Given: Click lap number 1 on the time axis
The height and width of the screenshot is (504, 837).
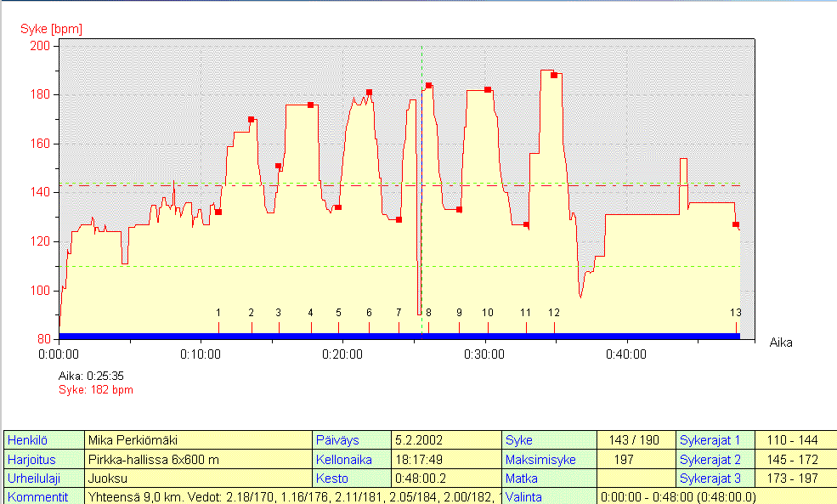Looking at the screenshot, I should point(218,313).
